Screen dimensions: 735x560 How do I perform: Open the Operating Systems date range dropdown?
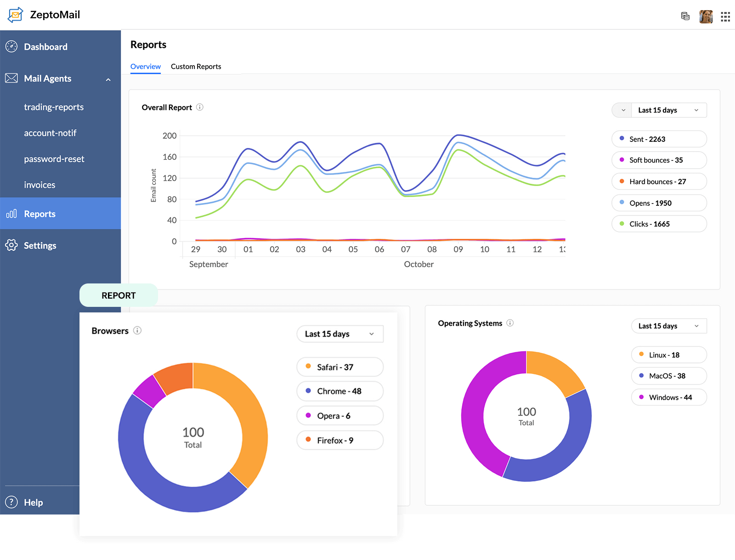(x=668, y=326)
